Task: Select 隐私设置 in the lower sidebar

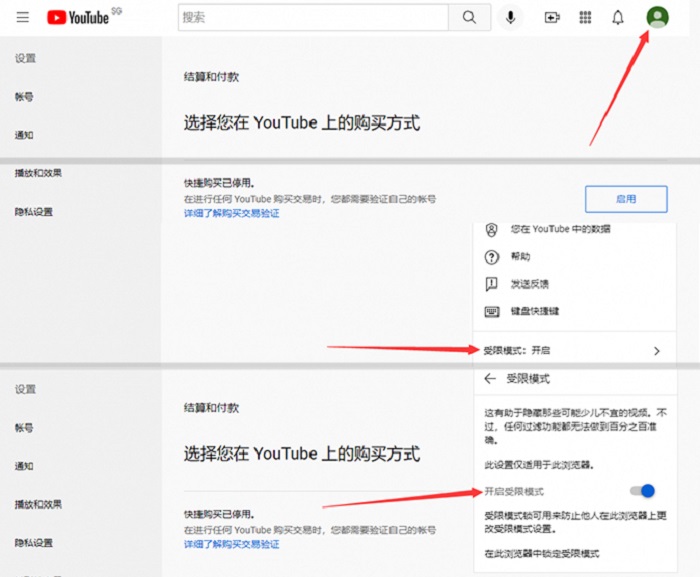Action: point(34,543)
